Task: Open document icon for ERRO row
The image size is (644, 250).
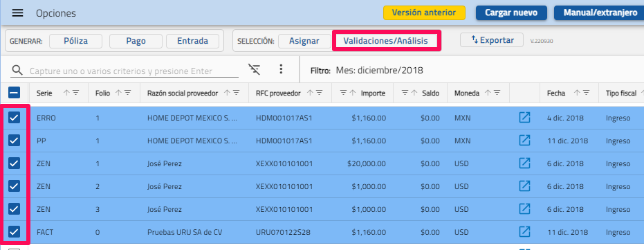Action: pyautogui.click(x=524, y=118)
